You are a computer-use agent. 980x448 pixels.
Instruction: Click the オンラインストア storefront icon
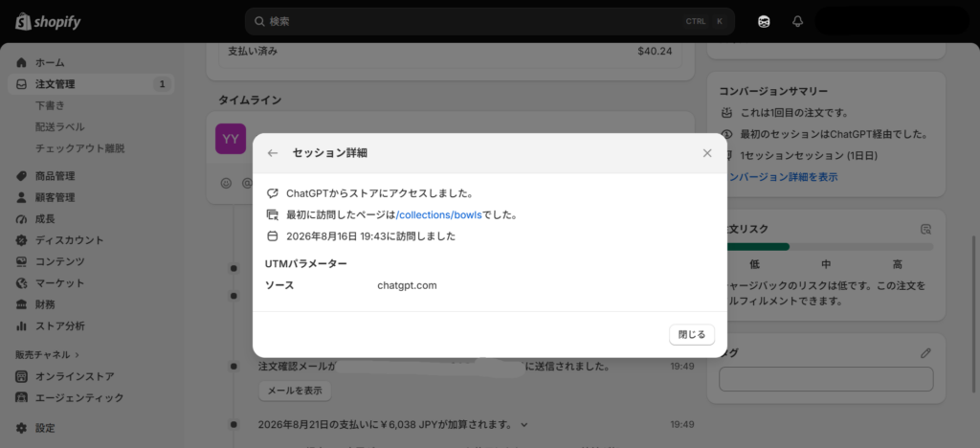point(22,377)
